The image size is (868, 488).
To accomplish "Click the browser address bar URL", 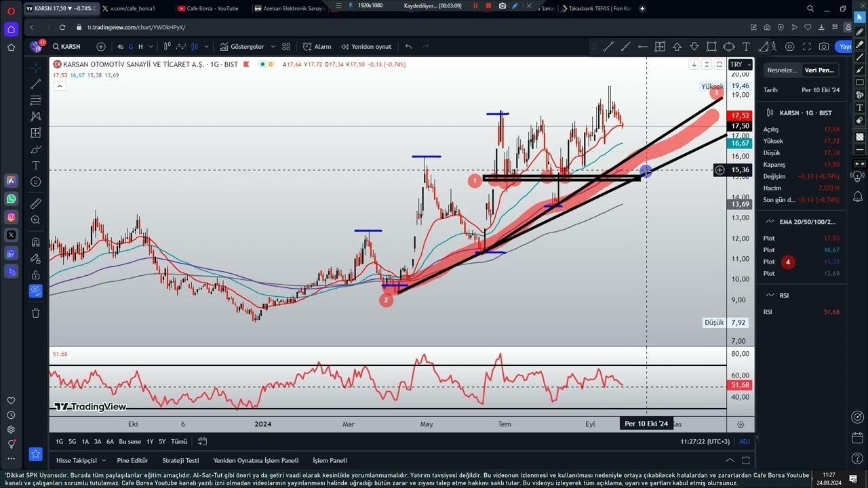I will [136, 27].
